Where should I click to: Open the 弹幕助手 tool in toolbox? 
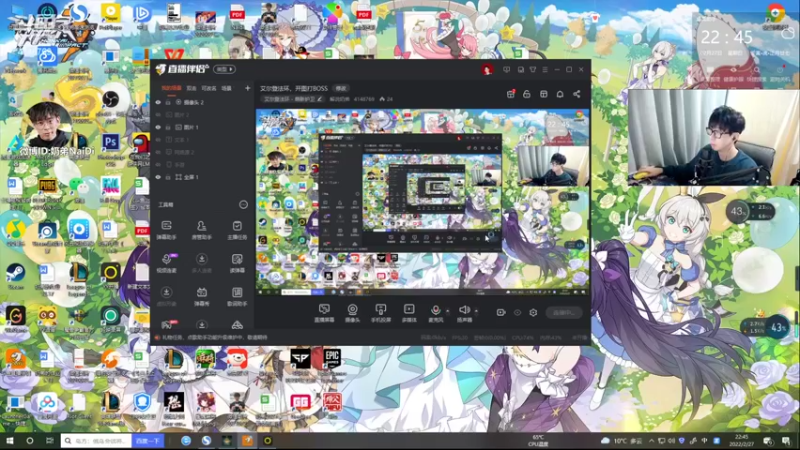[x=166, y=230]
